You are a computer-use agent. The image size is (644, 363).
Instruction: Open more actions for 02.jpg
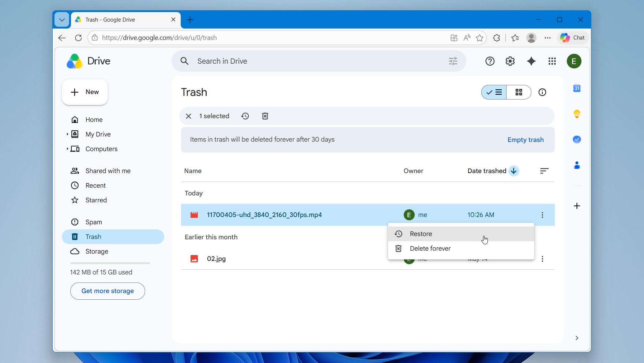[542, 259]
